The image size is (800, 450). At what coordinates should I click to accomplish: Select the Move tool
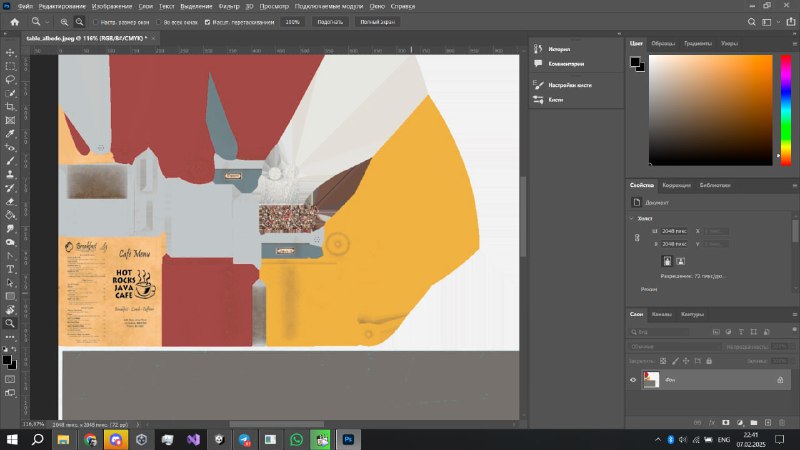10,53
